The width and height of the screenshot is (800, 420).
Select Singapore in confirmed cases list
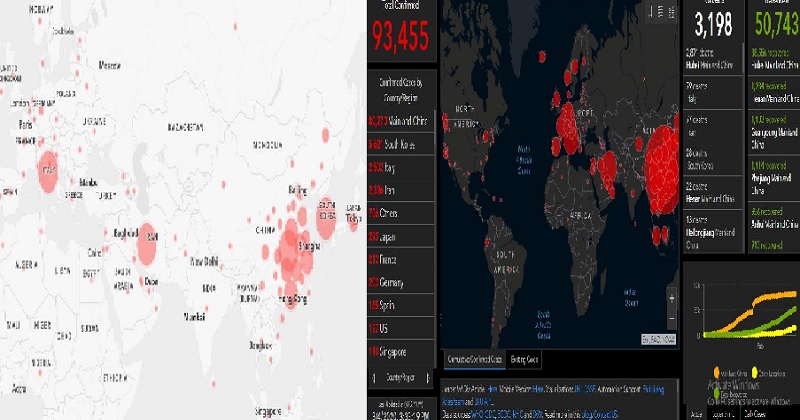(x=401, y=352)
